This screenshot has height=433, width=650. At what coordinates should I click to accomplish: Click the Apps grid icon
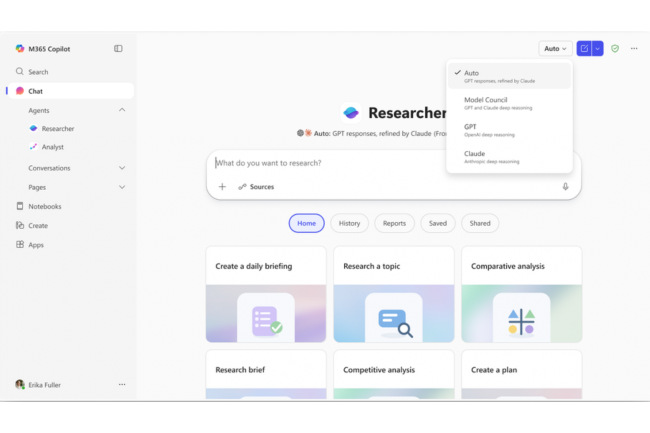pos(19,244)
